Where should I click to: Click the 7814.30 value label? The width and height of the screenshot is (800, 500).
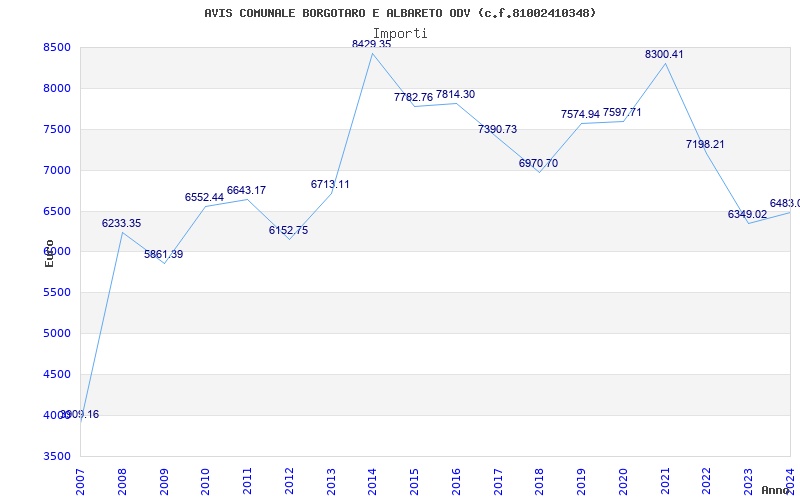(x=455, y=94)
